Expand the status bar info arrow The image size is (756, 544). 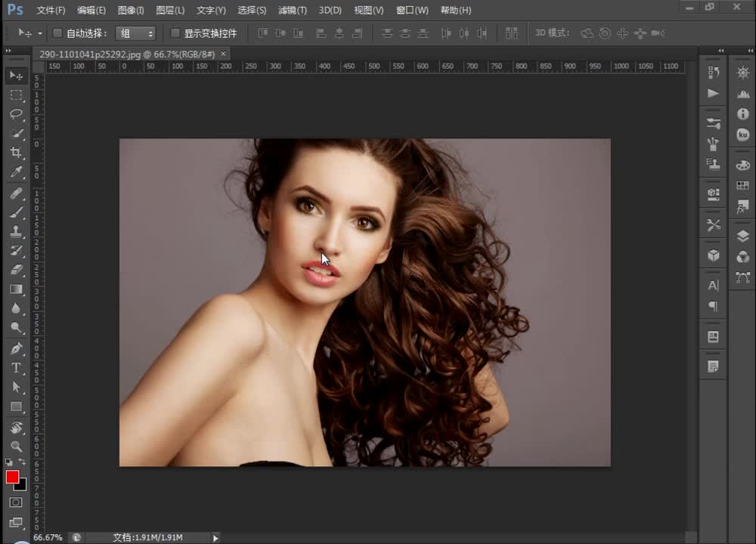point(215,538)
